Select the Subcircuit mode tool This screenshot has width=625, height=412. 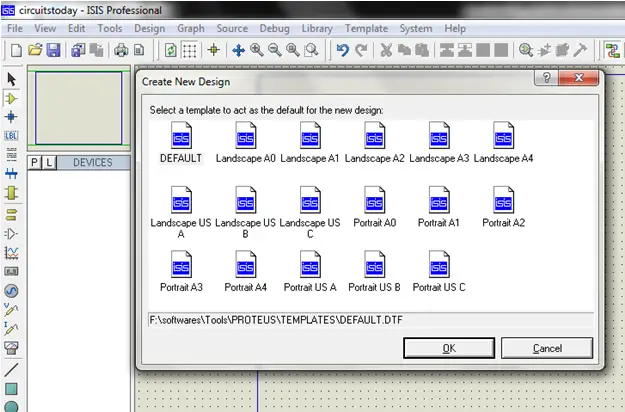pos(11,193)
